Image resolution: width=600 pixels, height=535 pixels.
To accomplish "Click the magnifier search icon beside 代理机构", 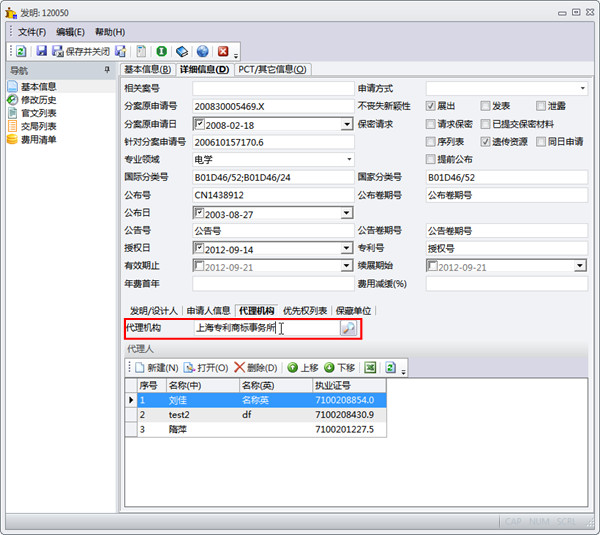I will point(348,328).
